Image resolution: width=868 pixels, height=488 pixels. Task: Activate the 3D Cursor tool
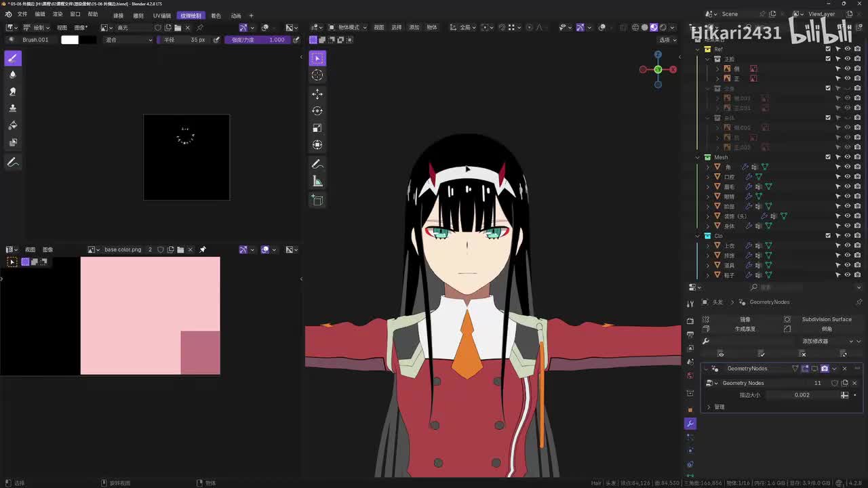coord(317,75)
